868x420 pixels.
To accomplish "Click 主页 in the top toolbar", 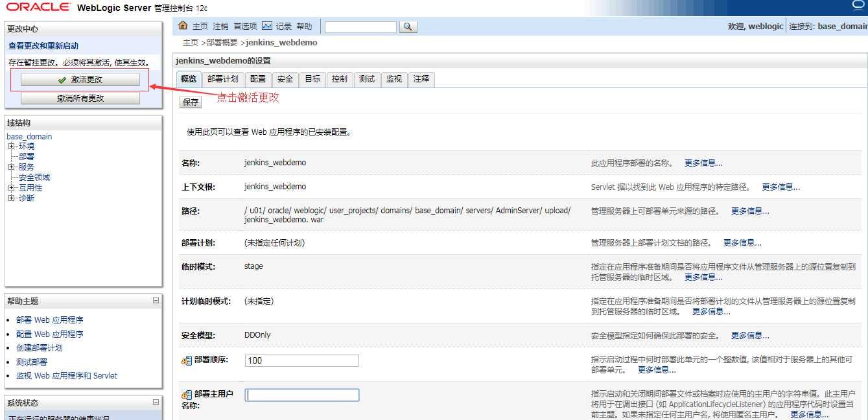I will [200, 27].
